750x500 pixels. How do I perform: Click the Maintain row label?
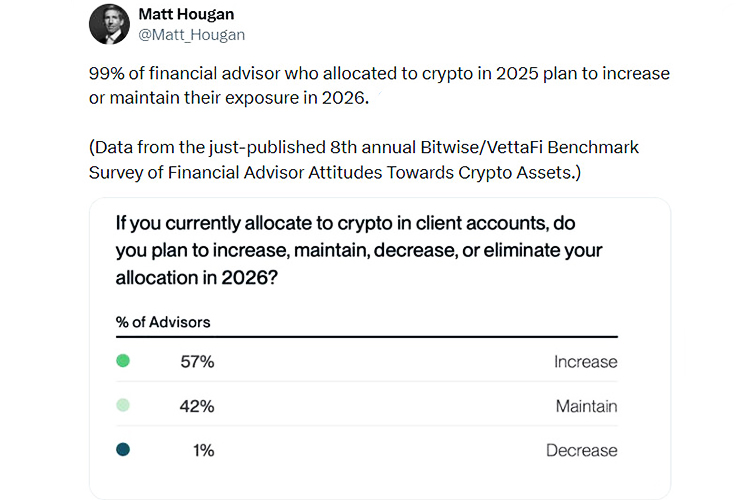coord(586,407)
